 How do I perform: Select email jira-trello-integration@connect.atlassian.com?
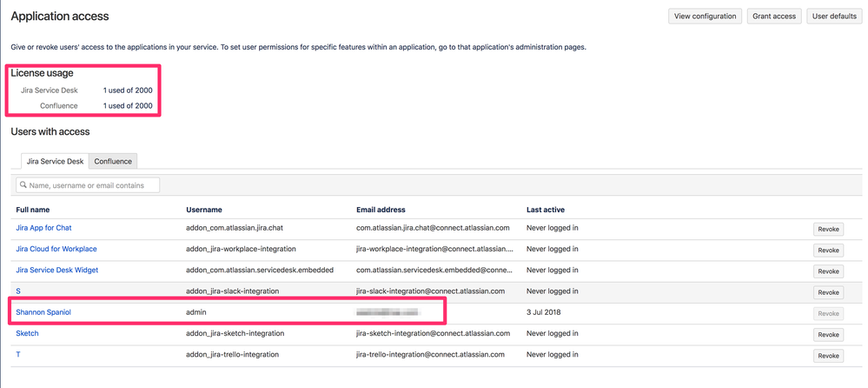click(x=431, y=354)
